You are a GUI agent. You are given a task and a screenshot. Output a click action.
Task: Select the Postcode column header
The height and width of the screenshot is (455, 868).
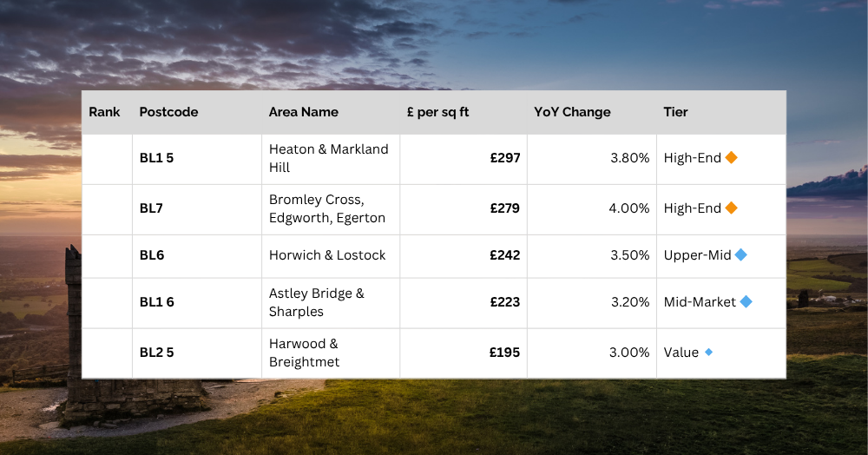tap(168, 112)
